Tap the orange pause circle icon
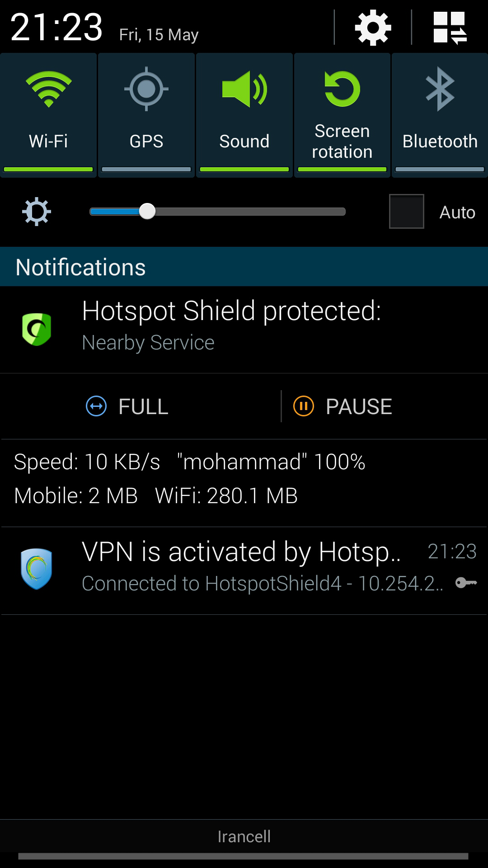 (x=304, y=406)
